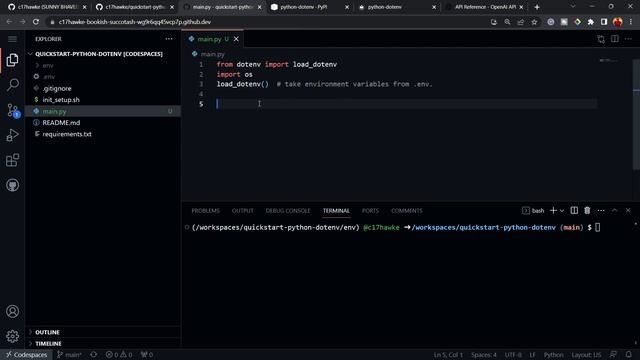Open the GitHub view in activity bar
640x360 pixels.
click(x=12, y=185)
